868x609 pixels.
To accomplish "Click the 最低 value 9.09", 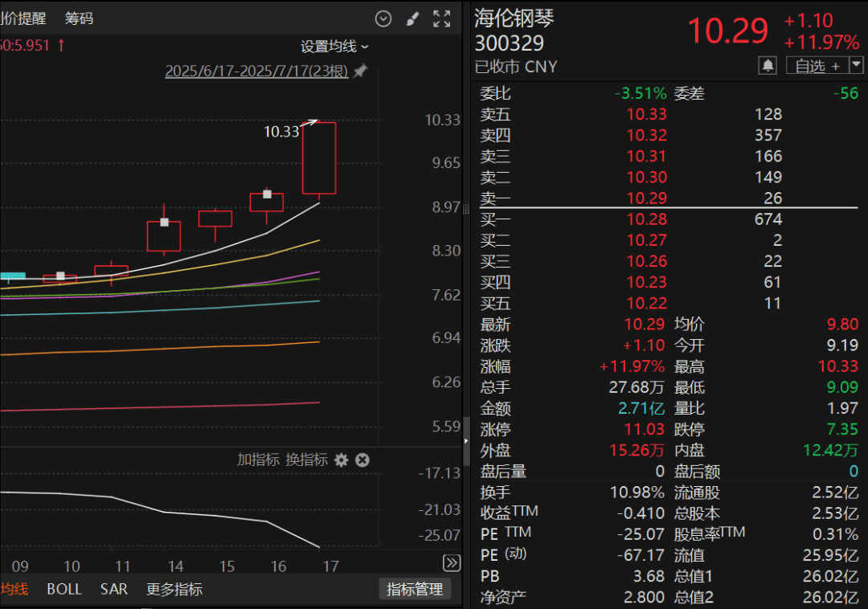I will pos(842,387).
